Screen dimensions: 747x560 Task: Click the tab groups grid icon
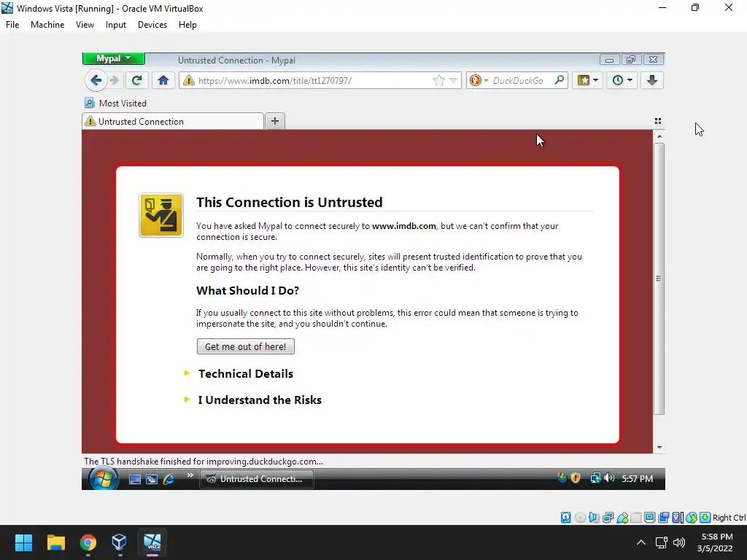point(658,121)
